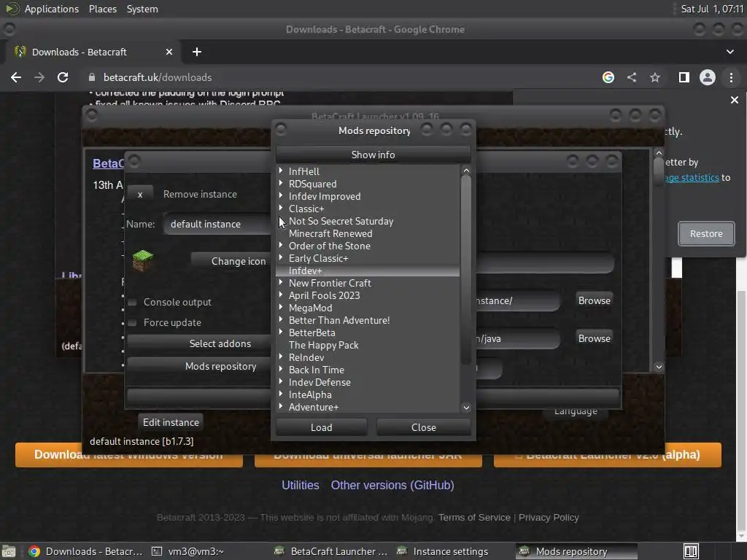Open Chrome tab search chevron

[x=729, y=52]
